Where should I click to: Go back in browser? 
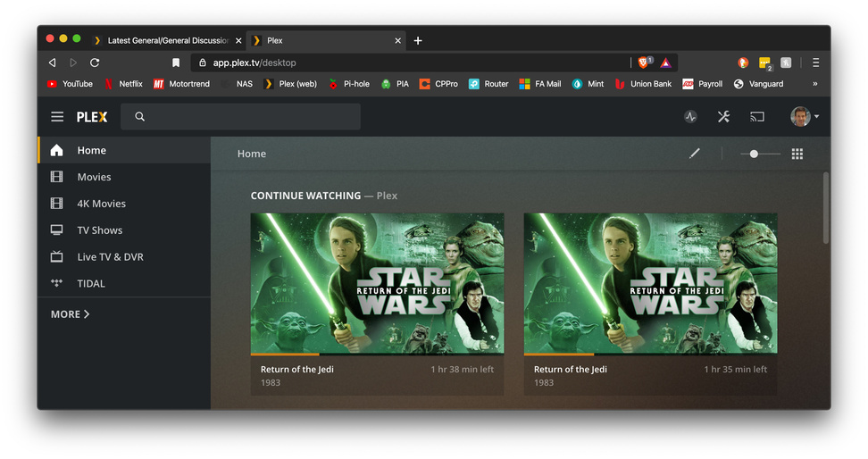click(x=52, y=63)
